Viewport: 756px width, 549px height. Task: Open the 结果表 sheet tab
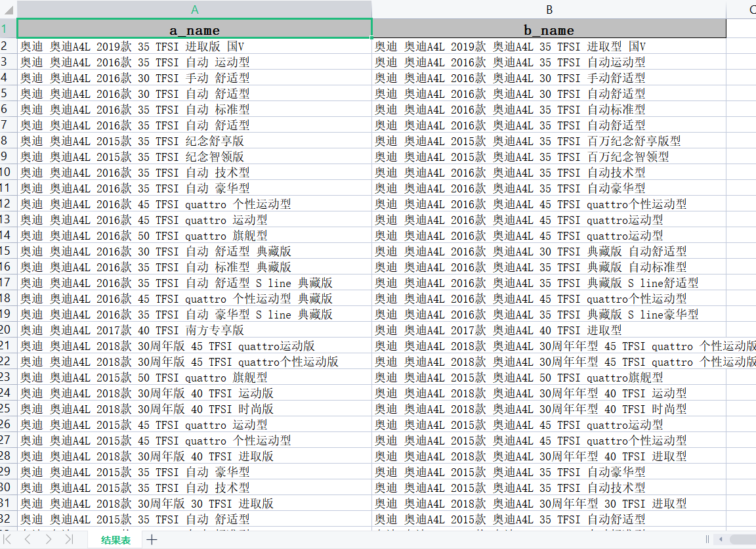coord(115,540)
